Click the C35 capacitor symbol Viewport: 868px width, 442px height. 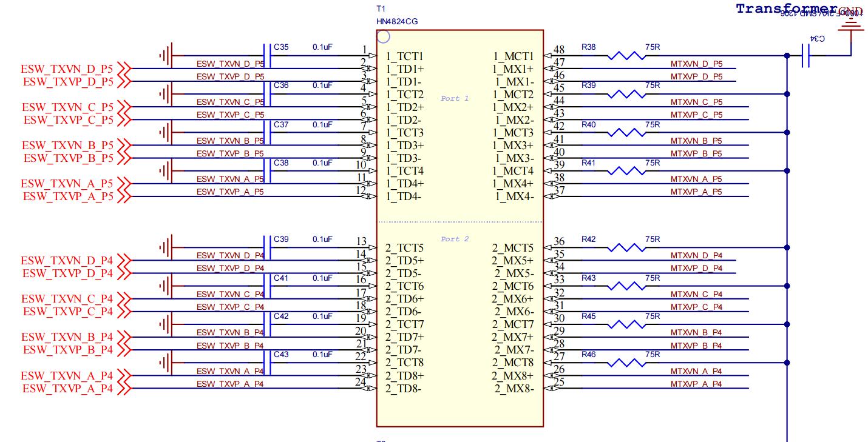pos(267,56)
